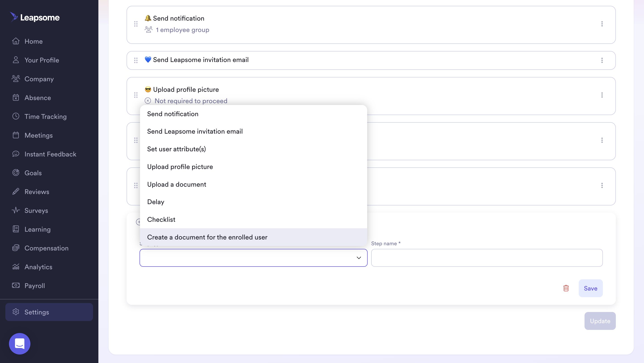This screenshot has width=644, height=363.
Task: Click the Payroll banknote icon
Action: [16, 285]
